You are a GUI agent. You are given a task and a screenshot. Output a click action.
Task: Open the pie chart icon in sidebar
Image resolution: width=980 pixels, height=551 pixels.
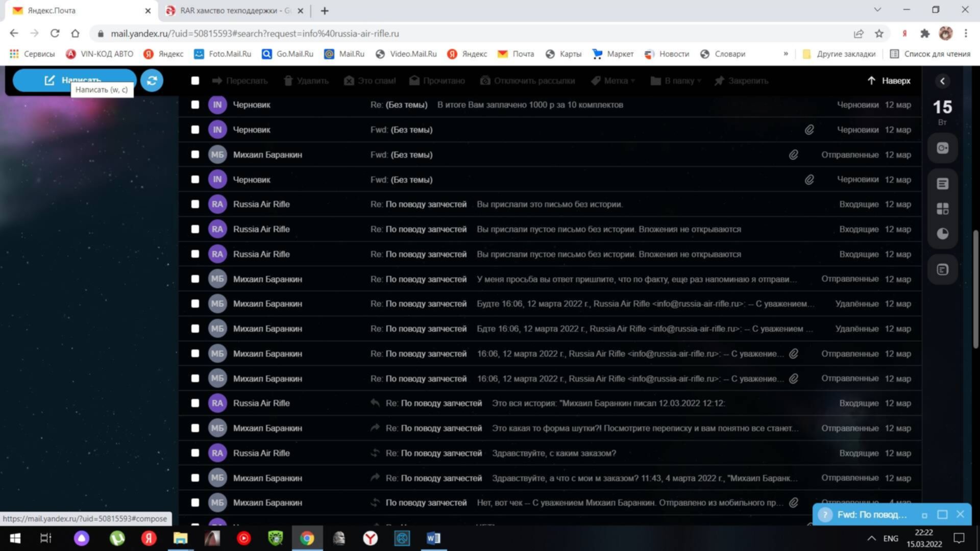(942, 234)
